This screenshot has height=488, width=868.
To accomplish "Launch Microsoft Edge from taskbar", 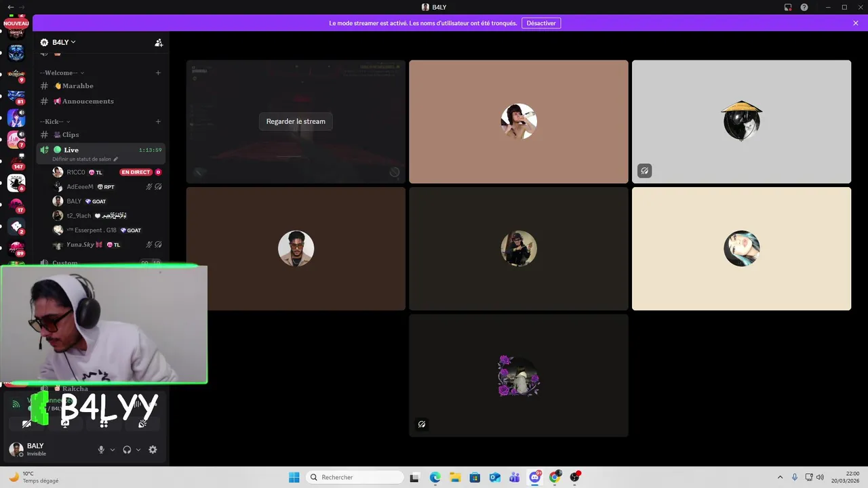I will tap(435, 477).
